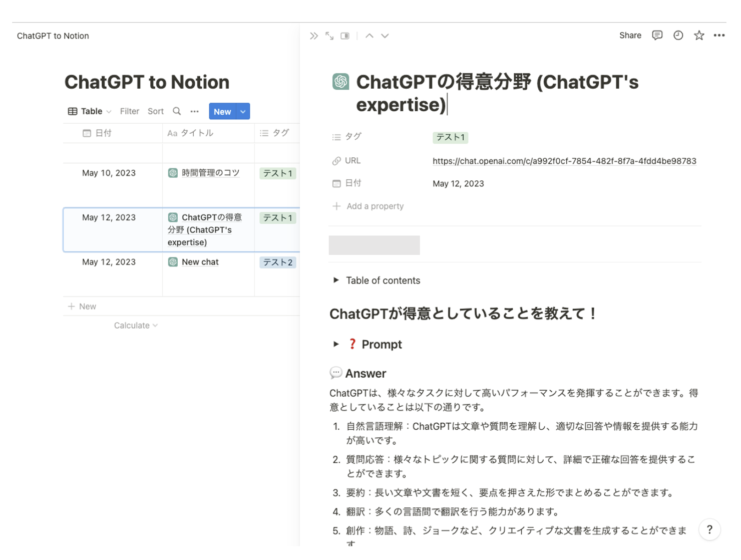Open the Sort option

[156, 111]
